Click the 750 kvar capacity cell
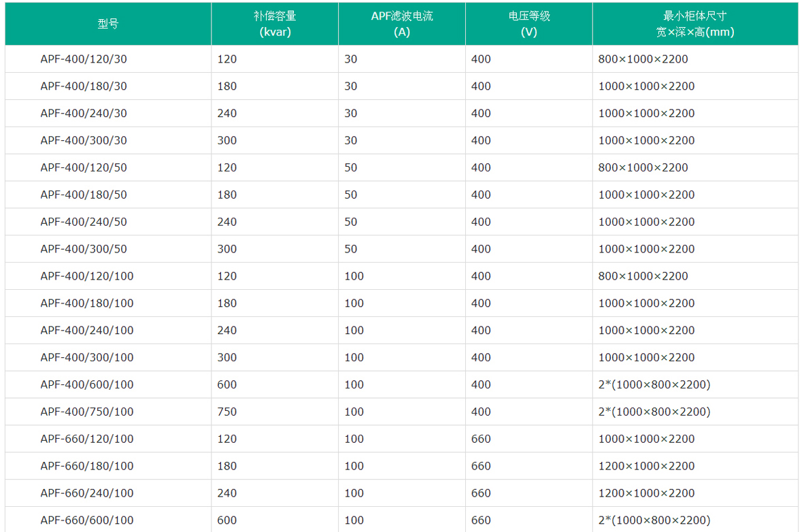806x532 pixels. click(x=227, y=412)
